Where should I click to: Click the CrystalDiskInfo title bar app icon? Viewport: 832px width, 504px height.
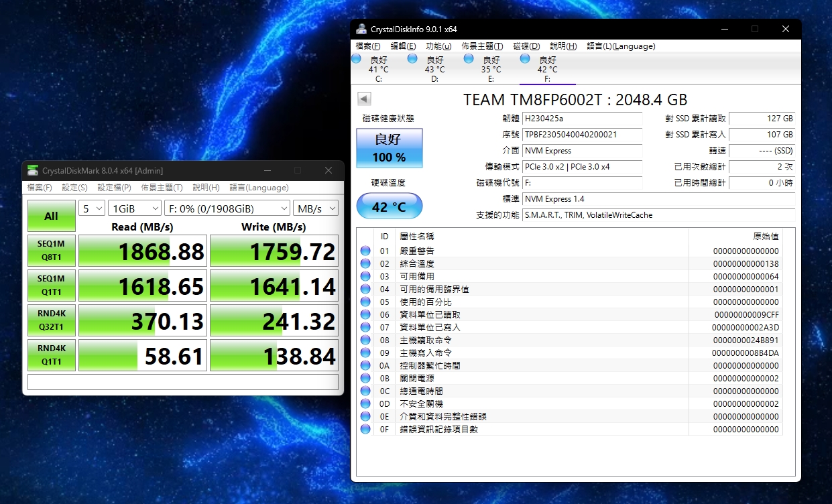pyautogui.click(x=361, y=29)
